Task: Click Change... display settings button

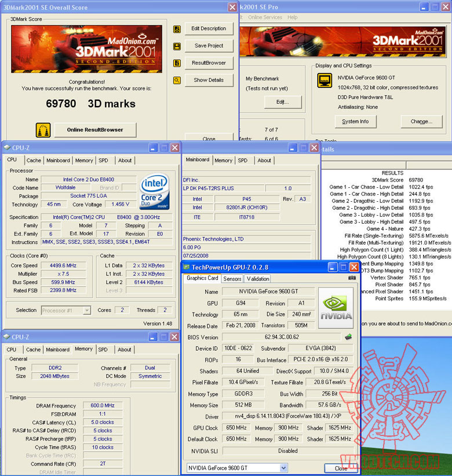Action: pyautogui.click(x=421, y=121)
